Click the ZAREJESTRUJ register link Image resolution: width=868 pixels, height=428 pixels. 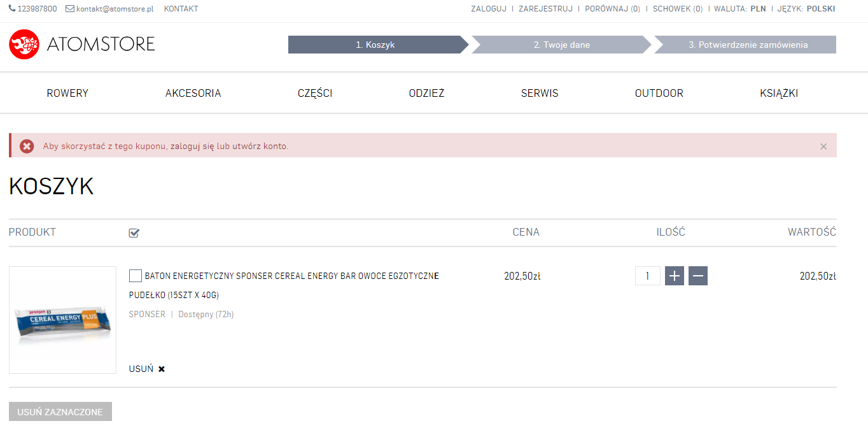[x=545, y=9]
